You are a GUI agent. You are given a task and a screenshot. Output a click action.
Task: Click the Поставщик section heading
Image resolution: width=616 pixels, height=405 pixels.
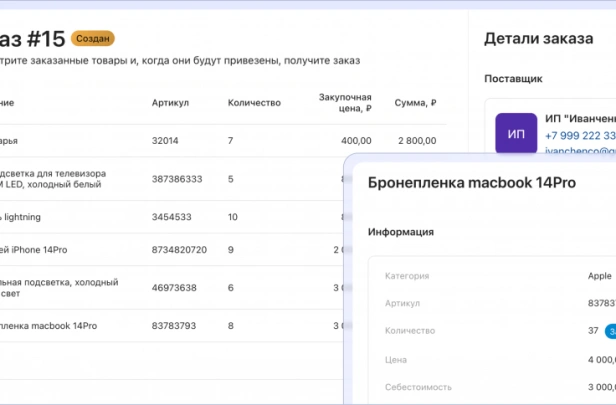click(x=513, y=79)
